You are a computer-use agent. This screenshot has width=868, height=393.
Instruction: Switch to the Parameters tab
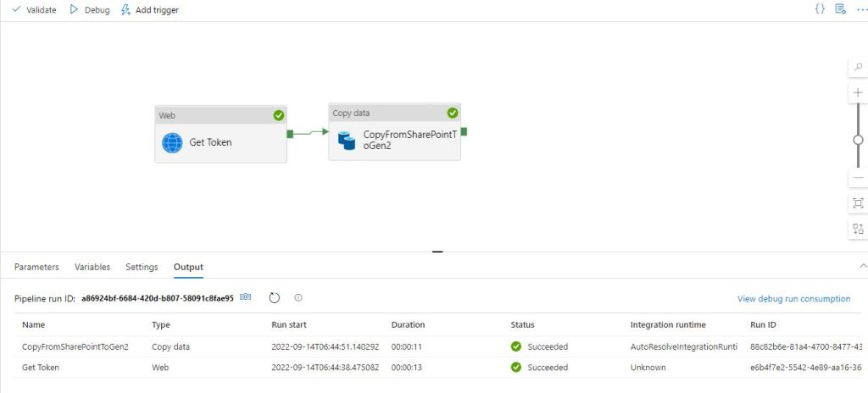click(36, 267)
